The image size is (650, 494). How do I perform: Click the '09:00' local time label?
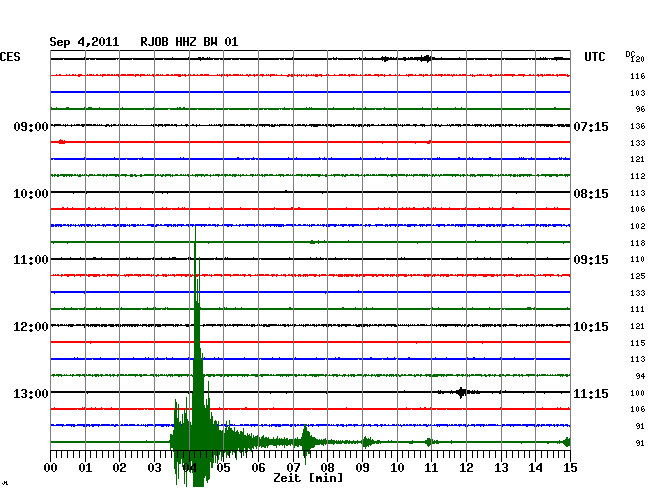31,126
